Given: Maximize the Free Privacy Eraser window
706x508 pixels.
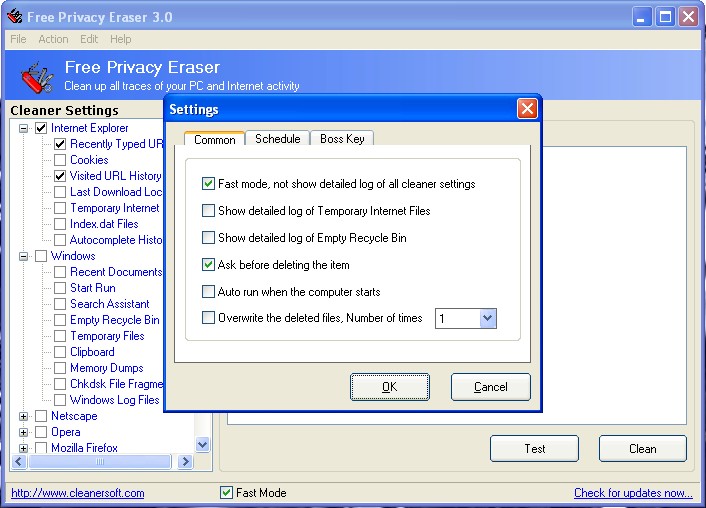Looking at the screenshot, I should click(665, 17).
